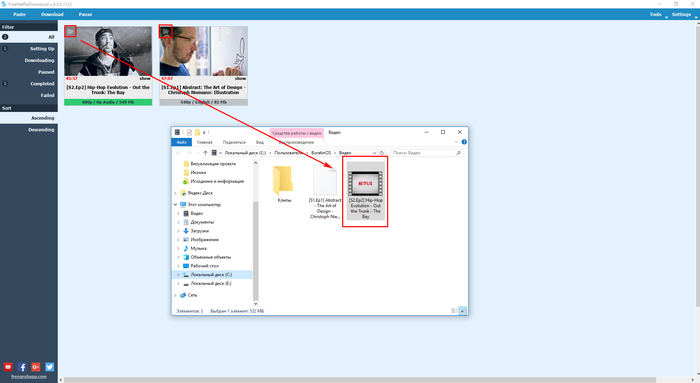
Task: Expand the Изображения tree node
Action: (178, 240)
